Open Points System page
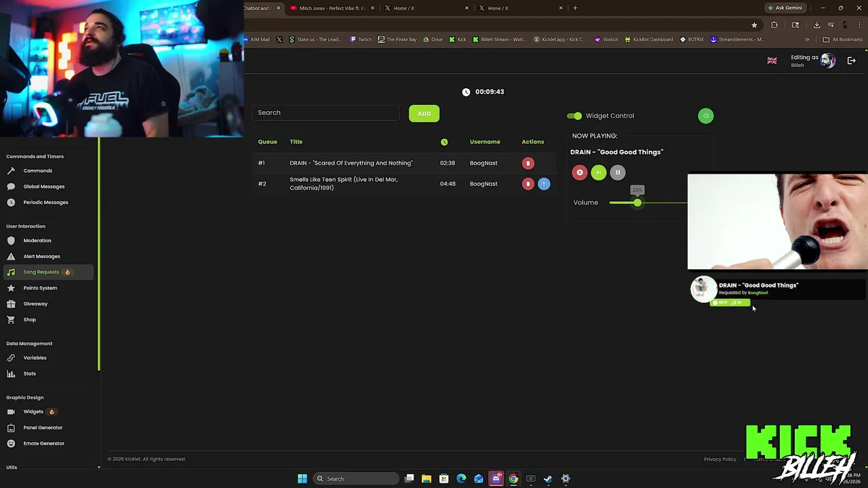 (40, 288)
